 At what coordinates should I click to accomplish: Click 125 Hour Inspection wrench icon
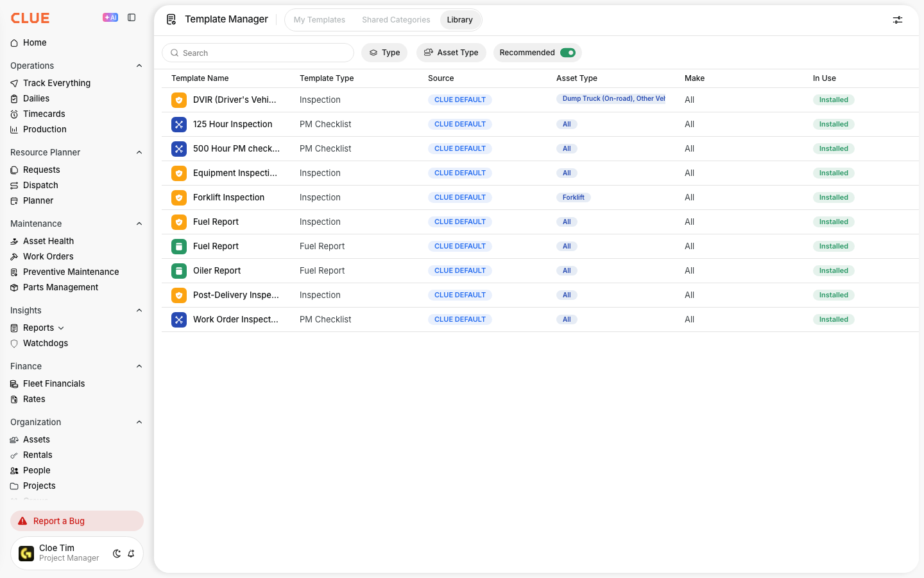(x=179, y=125)
